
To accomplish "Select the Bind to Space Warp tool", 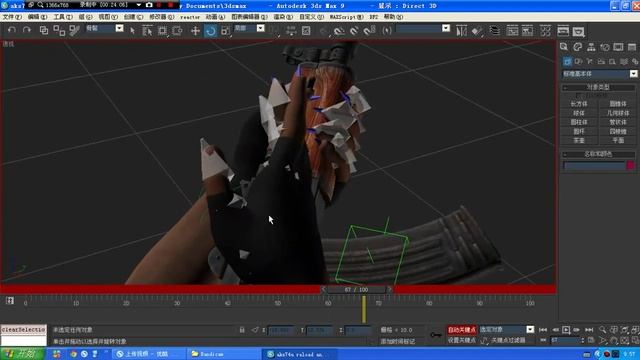I will (x=74, y=30).
